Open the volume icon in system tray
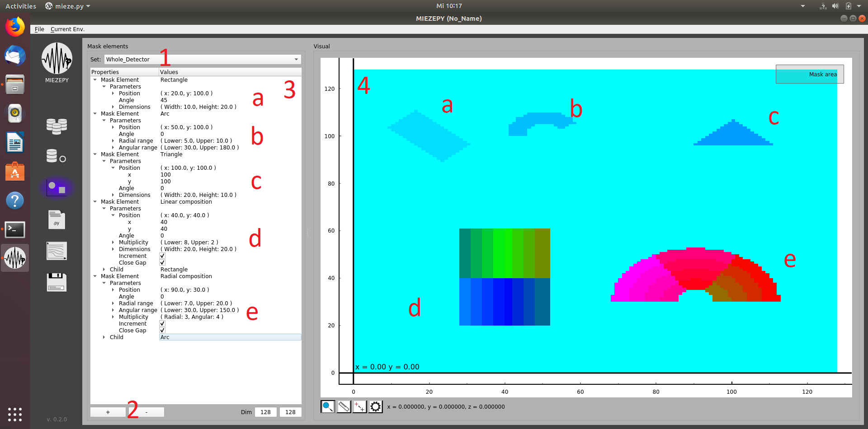This screenshot has height=429, width=868. 835,6
